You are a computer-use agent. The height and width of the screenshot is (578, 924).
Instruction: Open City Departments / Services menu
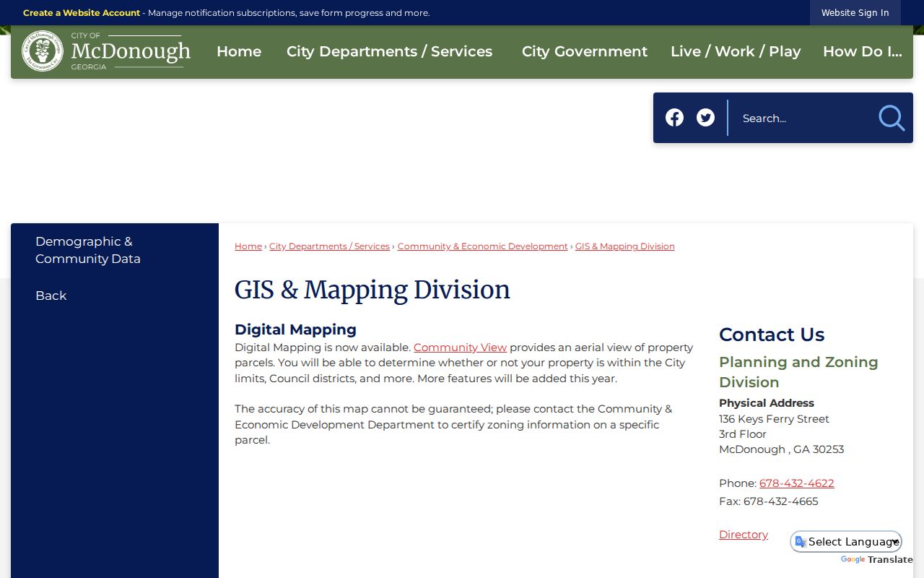390,51
